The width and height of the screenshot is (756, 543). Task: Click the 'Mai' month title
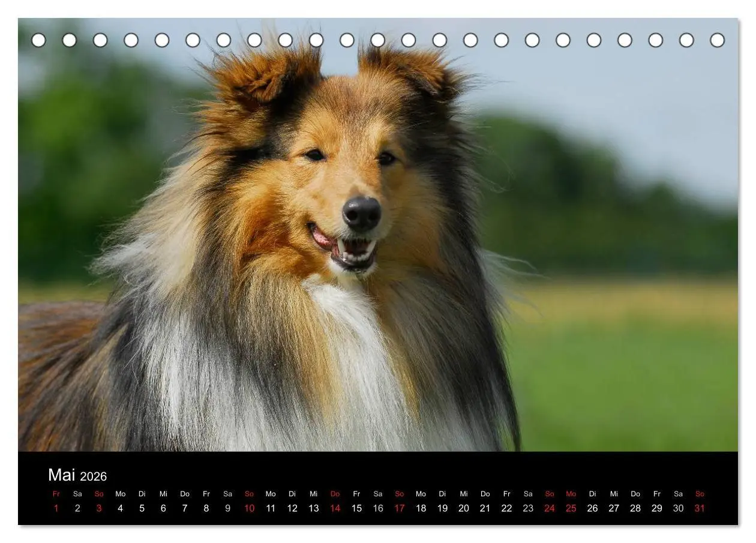coord(62,475)
